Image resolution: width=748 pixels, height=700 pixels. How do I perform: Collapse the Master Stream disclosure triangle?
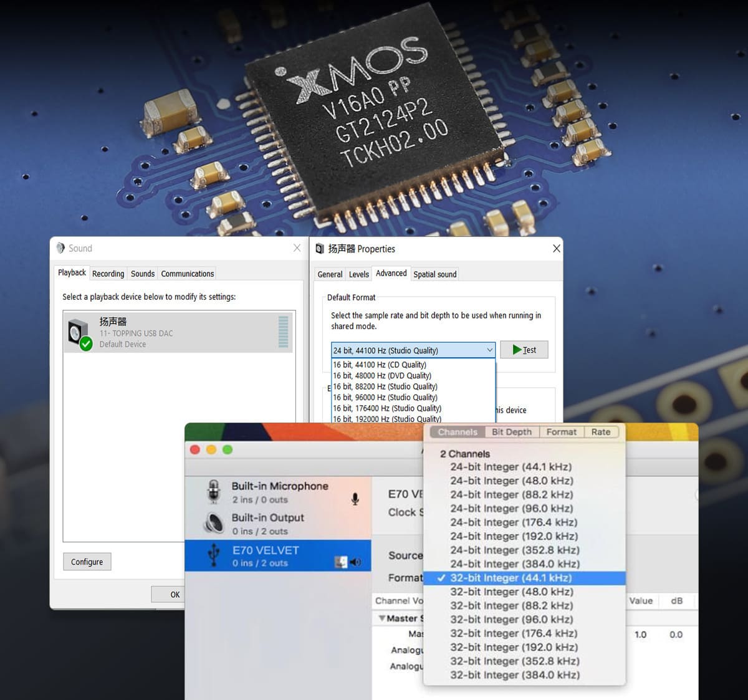pos(381,618)
